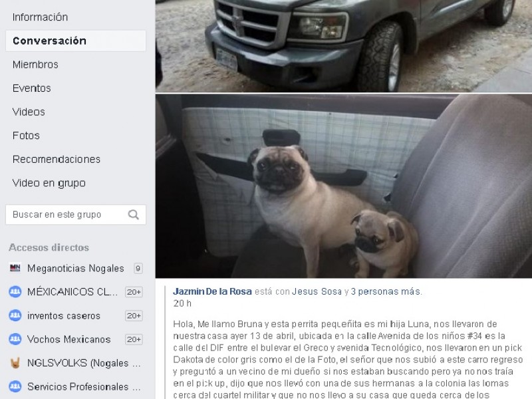
Task: Show the 3 personas más tagged
Action: pyautogui.click(x=386, y=291)
